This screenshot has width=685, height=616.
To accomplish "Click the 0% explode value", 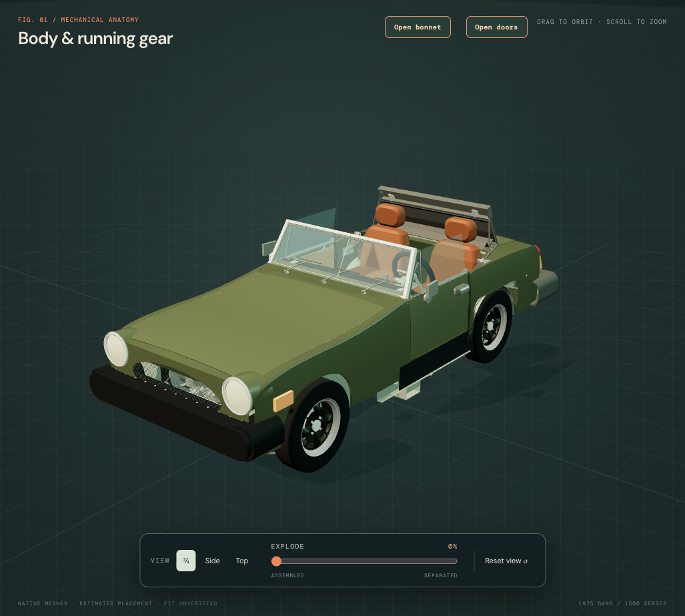I will pyautogui.click(x=453, y=547).
